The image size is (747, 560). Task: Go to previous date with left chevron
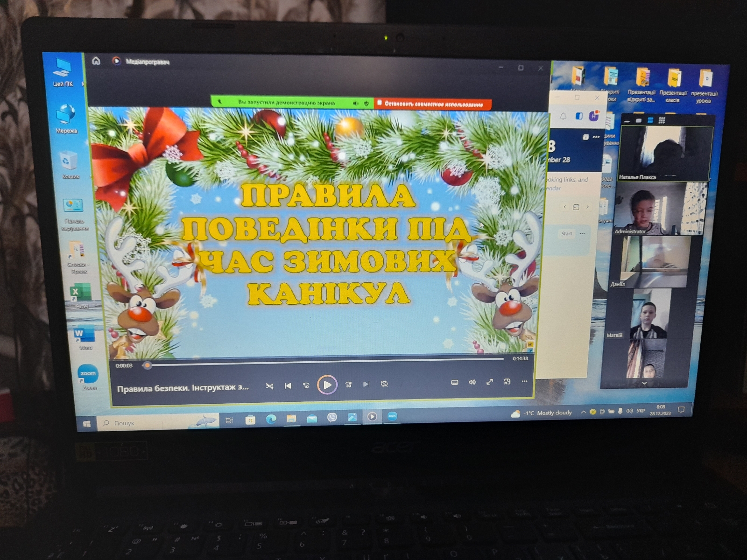click(x=565, y=207)
